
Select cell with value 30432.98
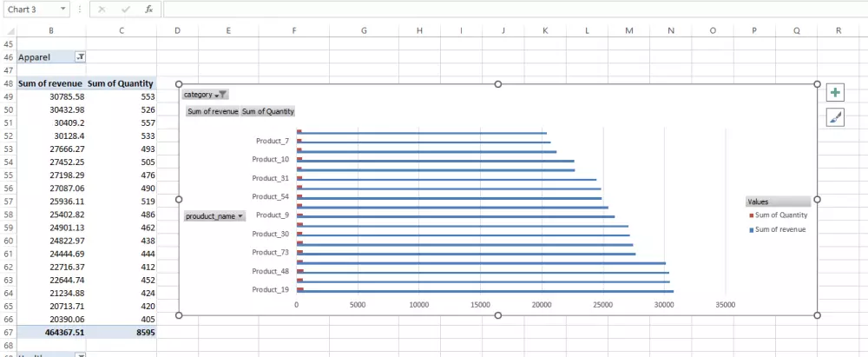(x=51, y=109)
